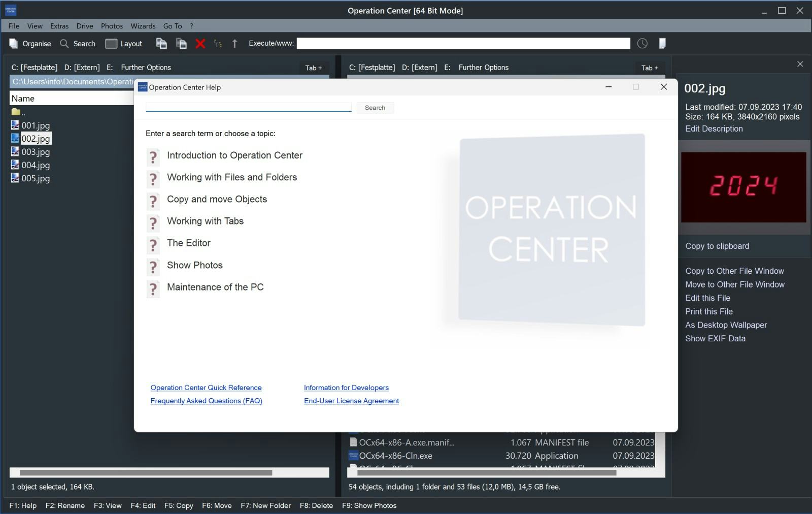Open the Wizards menu
Image resolution: width=812 pixels, height=514 pixels.
click(x=143, y=26)
